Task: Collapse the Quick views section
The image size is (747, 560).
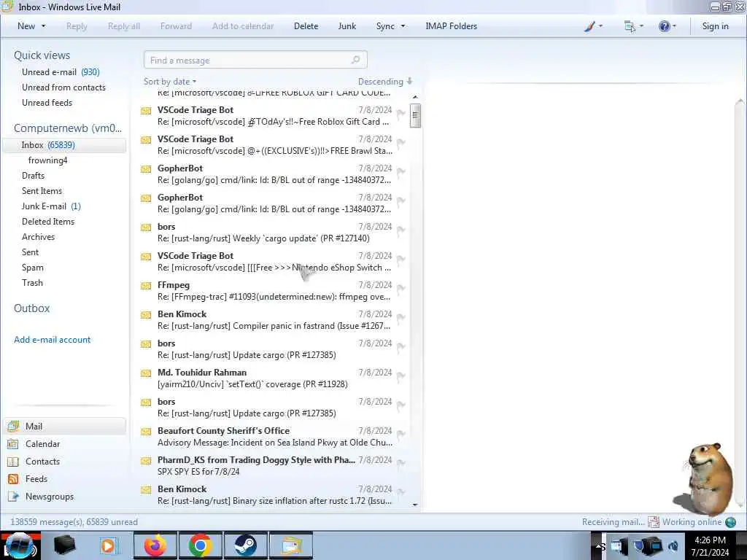Action: [42, 55]
